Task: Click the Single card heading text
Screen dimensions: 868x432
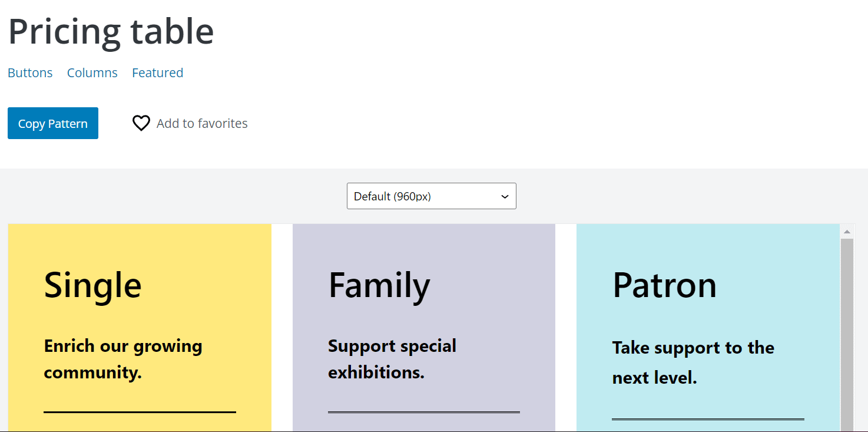Action: click(92, 285)
